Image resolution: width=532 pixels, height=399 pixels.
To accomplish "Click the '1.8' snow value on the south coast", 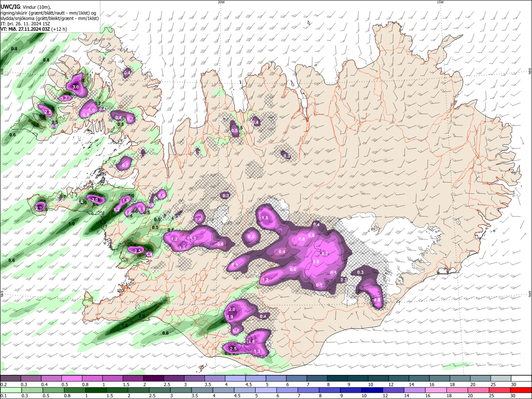I will 251,342.
